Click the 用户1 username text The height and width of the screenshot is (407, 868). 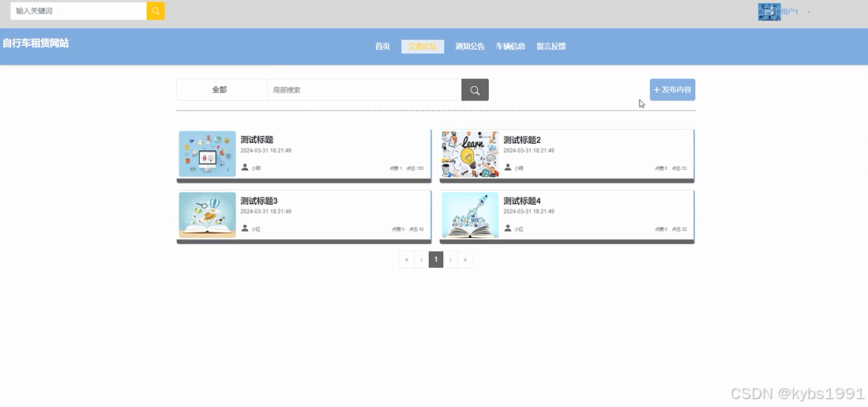[790, 12]
